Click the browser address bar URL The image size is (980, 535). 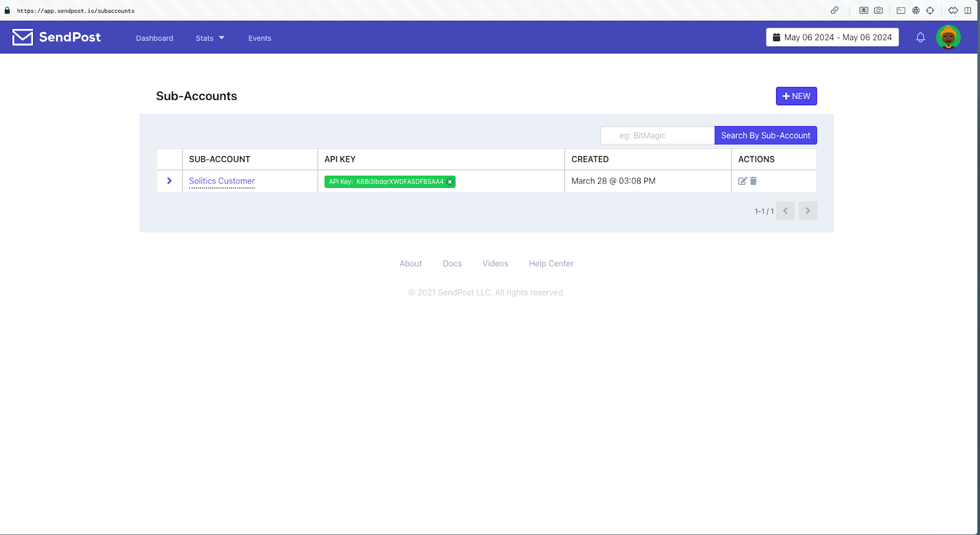75,11
